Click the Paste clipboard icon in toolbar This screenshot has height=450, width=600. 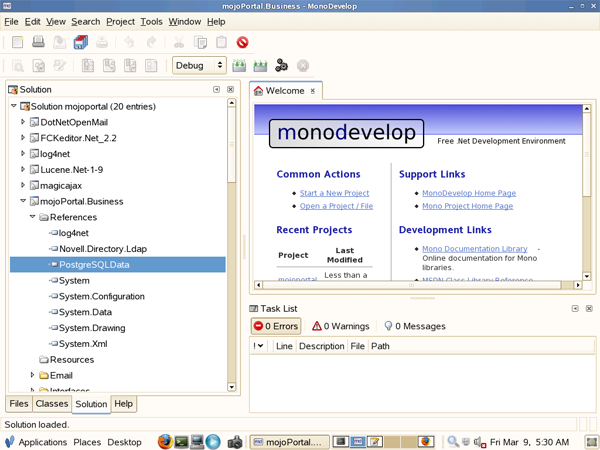(x=220, y=42)
